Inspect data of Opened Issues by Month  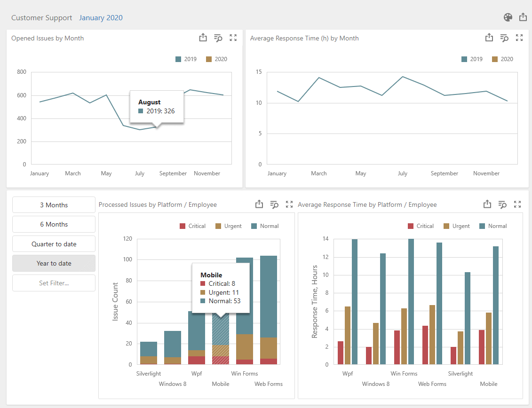[x=218, y=38]
